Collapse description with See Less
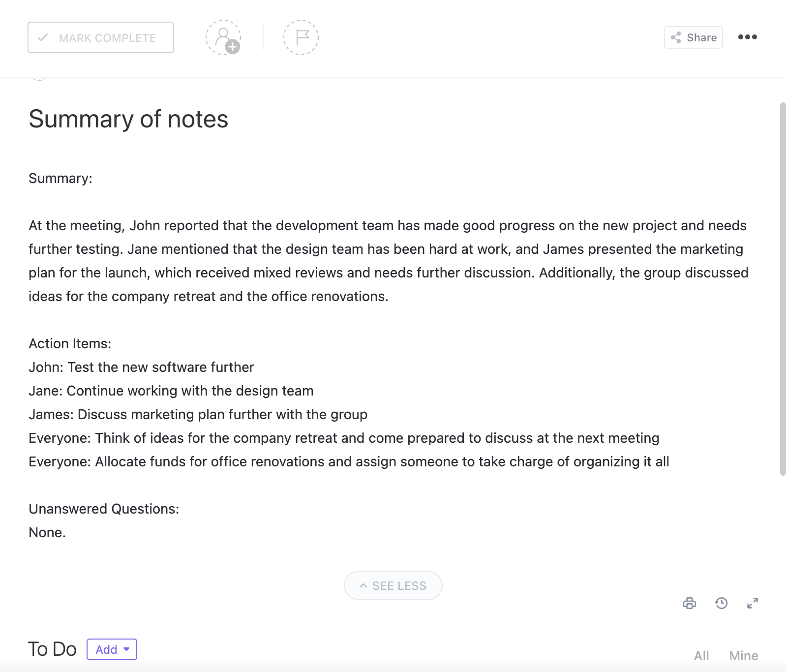 point(393,585)
